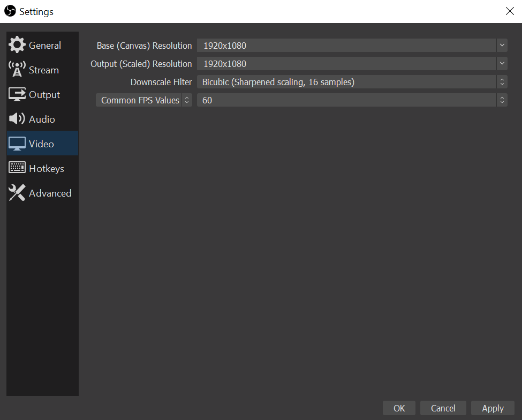Click the Advanced tools icon
Screen dimensions: 522x420
click(x=17, y=193)
